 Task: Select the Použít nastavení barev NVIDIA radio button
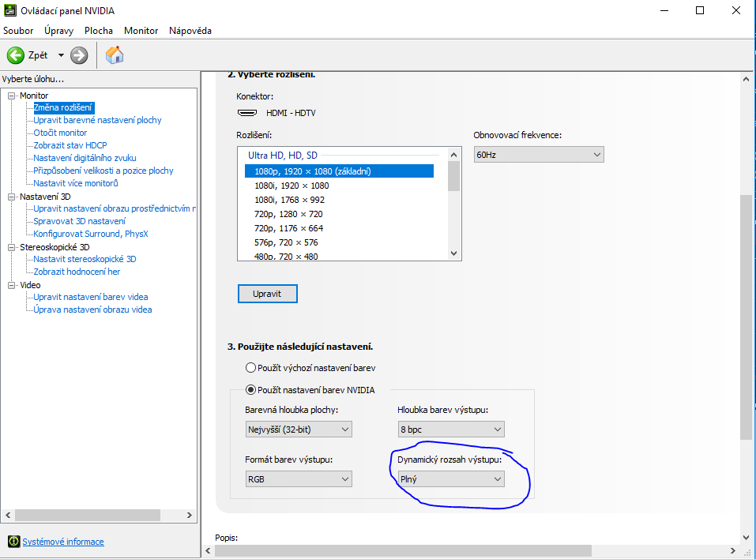[250, 390]
